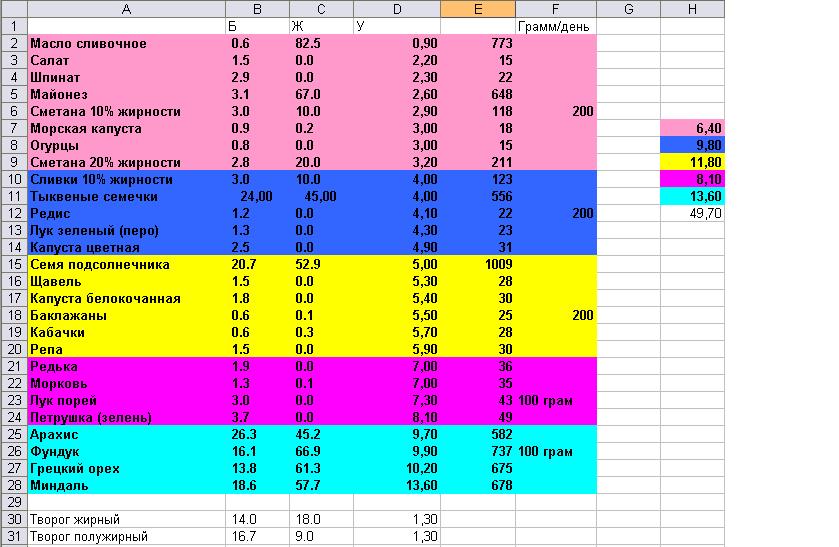Select the magenta cell with value 8,10
The image size is (839, 547).
(x=692, y=180)
